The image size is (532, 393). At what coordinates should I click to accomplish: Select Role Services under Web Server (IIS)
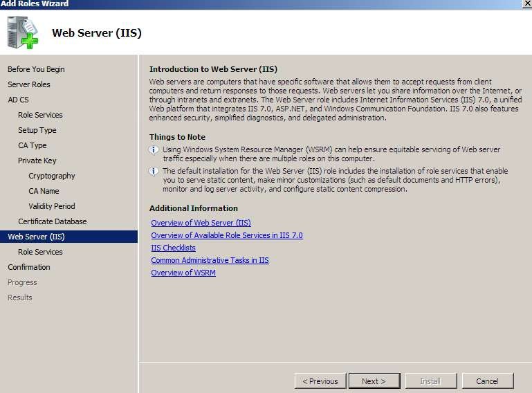[x=40, y=252]
